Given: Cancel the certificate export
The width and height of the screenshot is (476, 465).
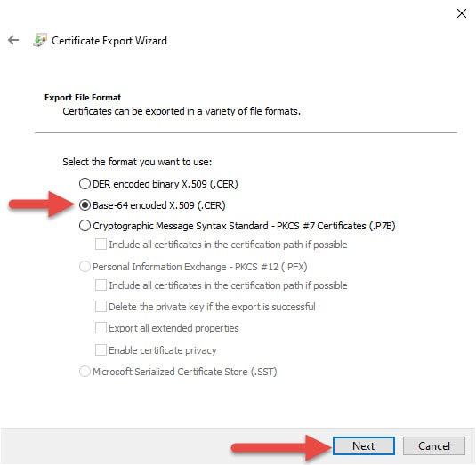Looking at the screenshot, I should (434, 446).
